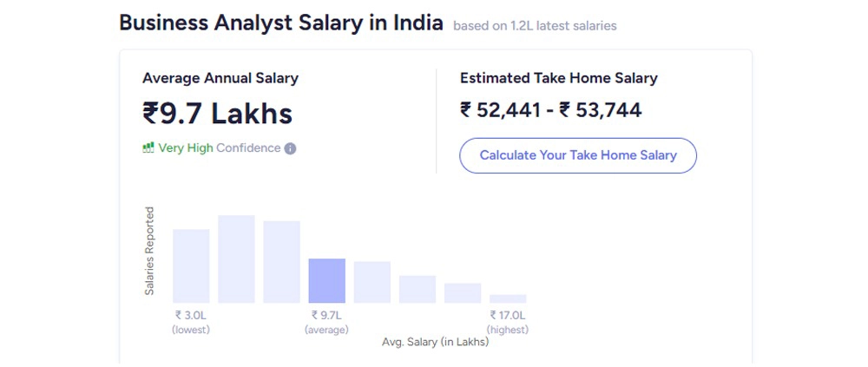Click the green confidence bars icon

click(x=148, y=147)
